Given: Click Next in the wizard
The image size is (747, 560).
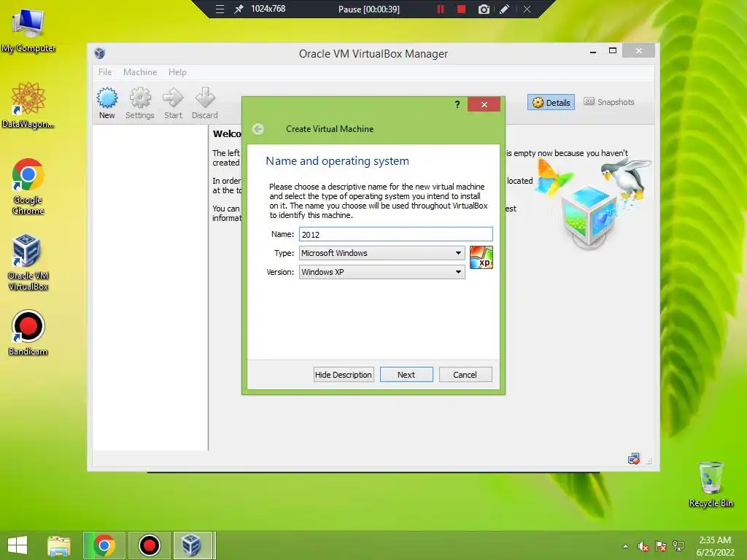Looking at the screenshot, I should point(406,375).
